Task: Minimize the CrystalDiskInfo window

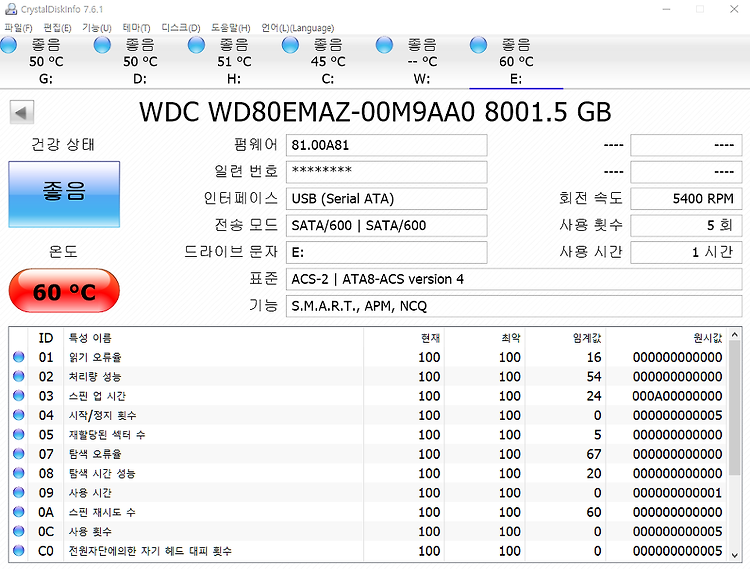Action: 666,9
